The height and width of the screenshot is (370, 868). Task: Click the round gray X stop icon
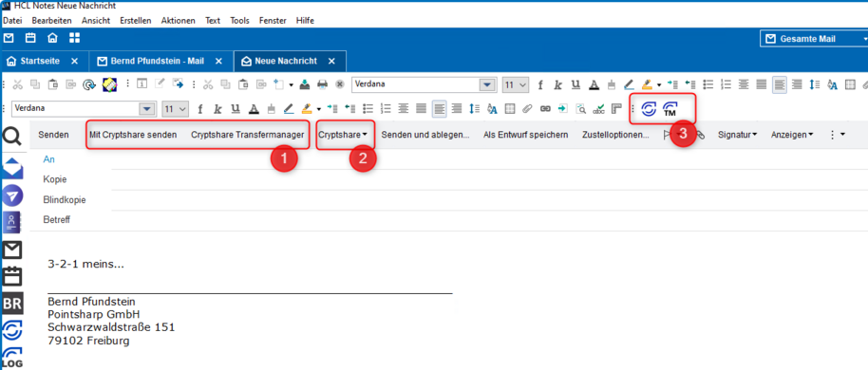click(x=340, y=84)
